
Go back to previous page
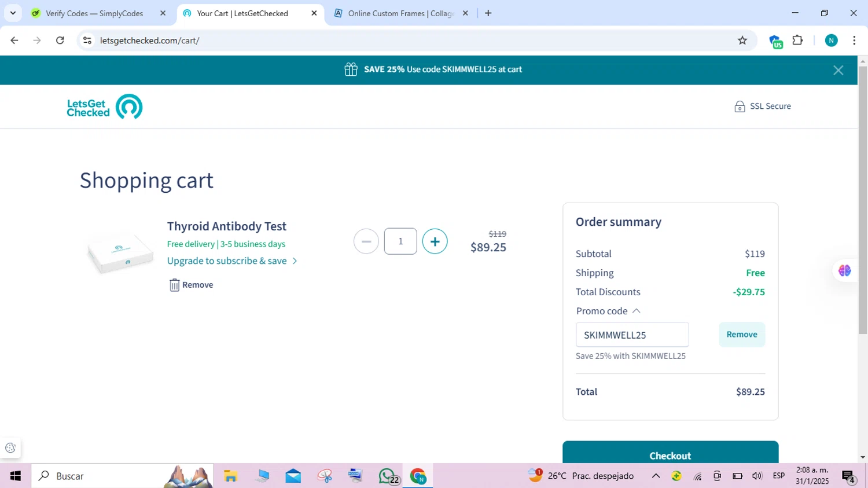tap(14, 41)
